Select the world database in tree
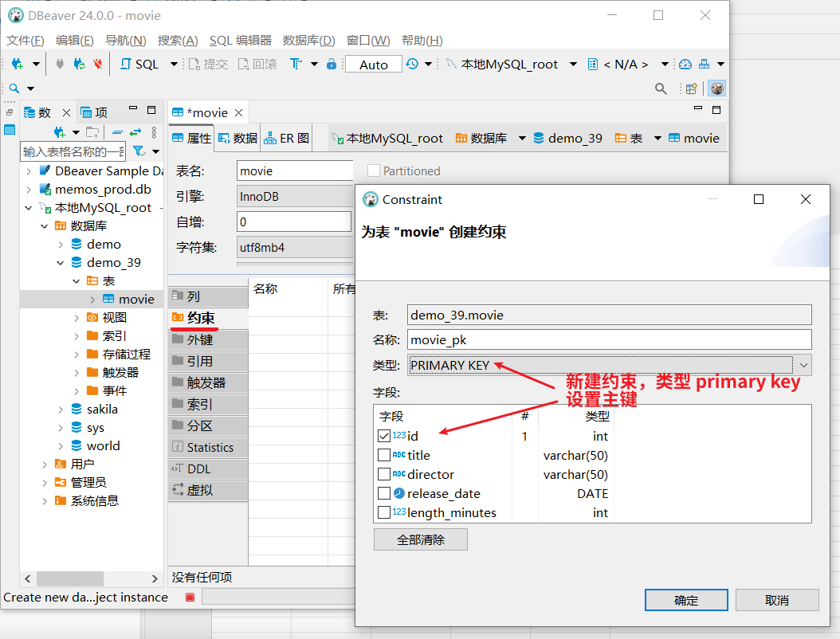Image resolution: width=840 pixels, height=639 pixels. 103,446
